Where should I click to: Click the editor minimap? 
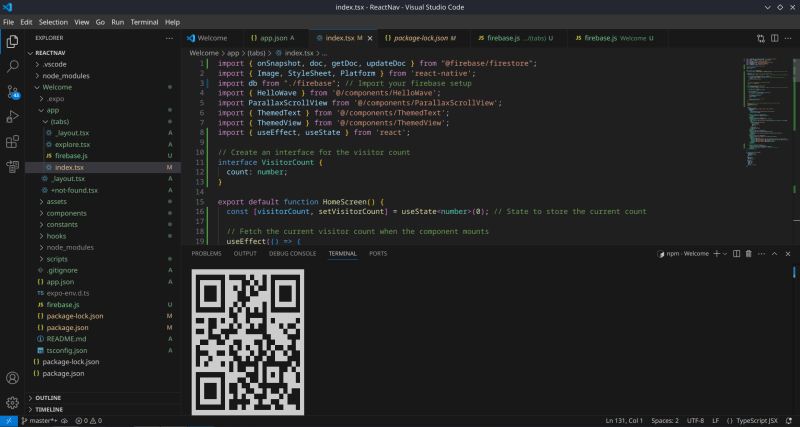pos(766,112)
